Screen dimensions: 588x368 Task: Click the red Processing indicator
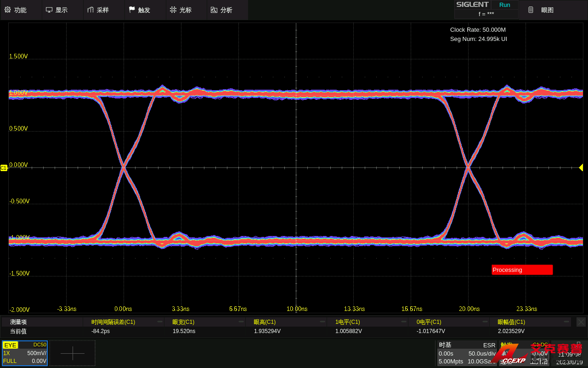tap(522, 270)
